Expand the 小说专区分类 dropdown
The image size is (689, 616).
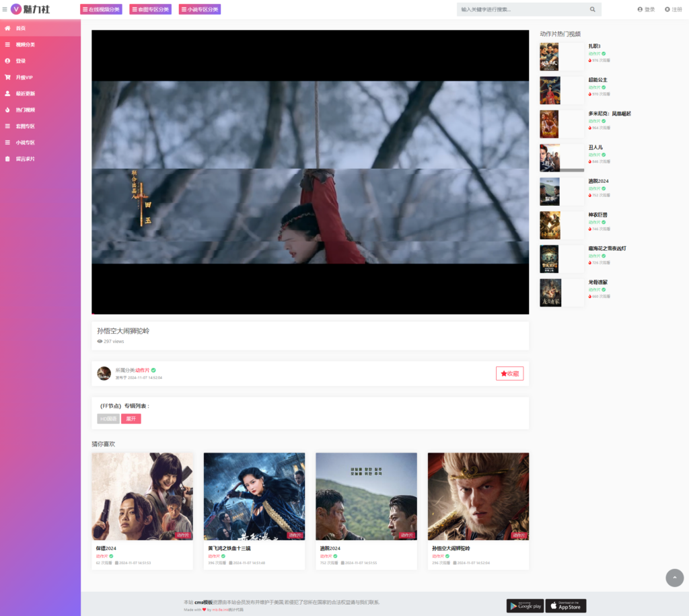[x=199, y=9]
